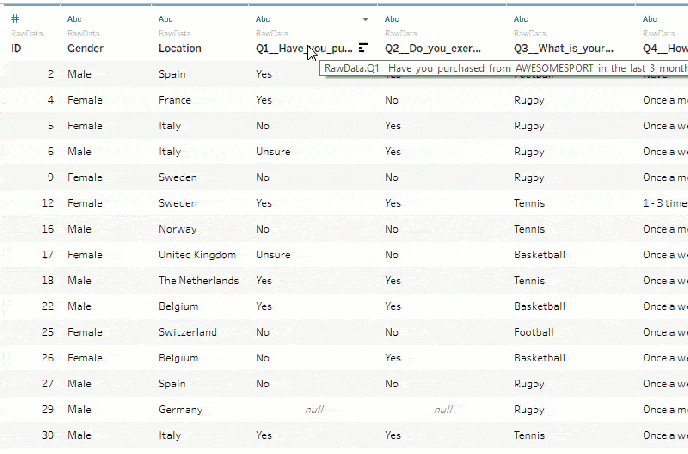Click 'Female' gender cell in France row
The height and width of the screenshot is (454, 688).
click(x=85, y=100)
